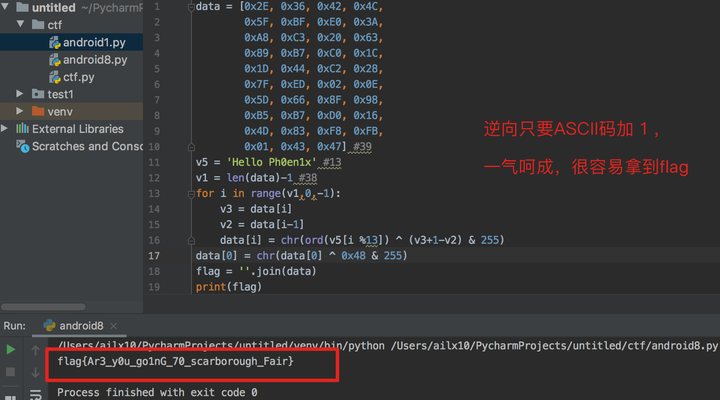
Task: Toggle soft-wrap icon in Run panel
Action: 35,394
